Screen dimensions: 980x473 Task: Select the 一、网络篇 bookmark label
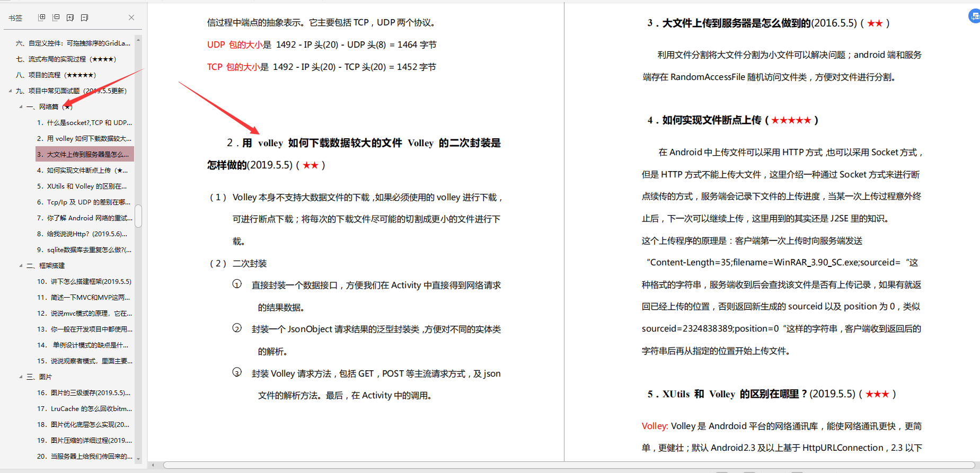coord(49,106)
